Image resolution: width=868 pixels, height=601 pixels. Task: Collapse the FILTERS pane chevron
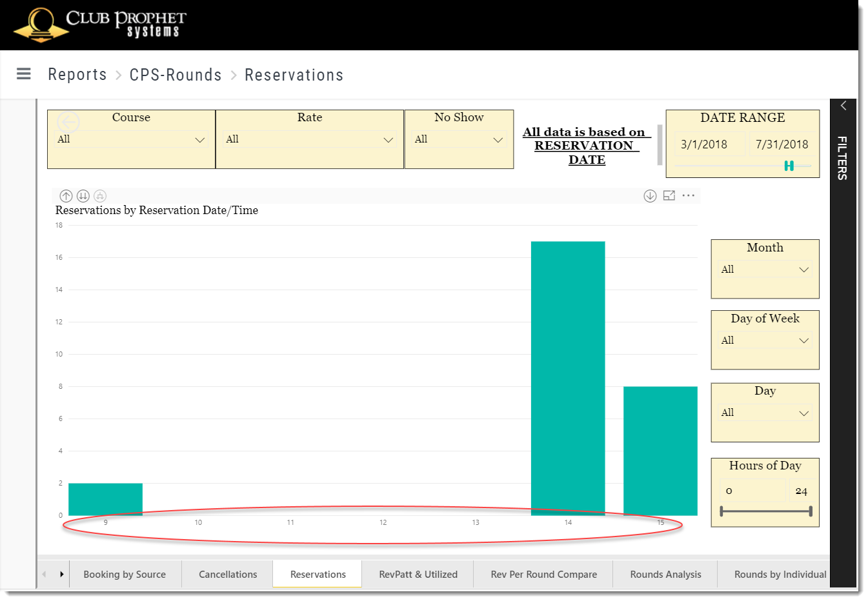click(843, 106)
